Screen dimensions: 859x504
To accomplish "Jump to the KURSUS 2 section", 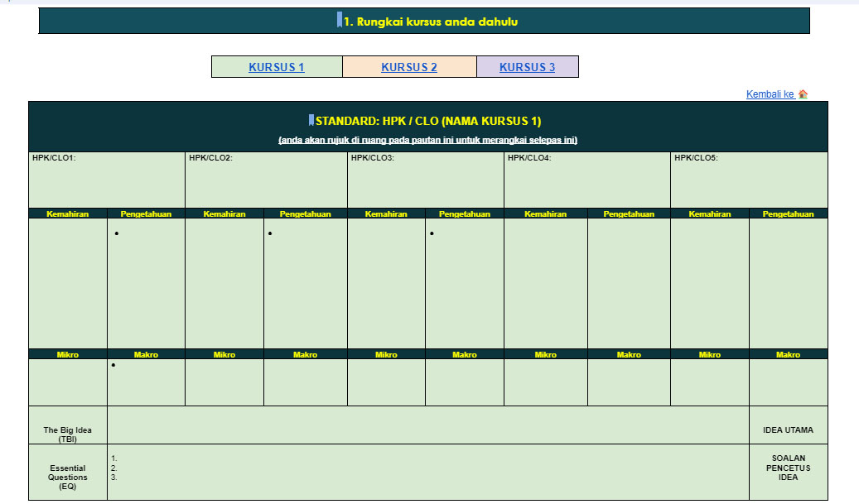I will tap(409, 67).
